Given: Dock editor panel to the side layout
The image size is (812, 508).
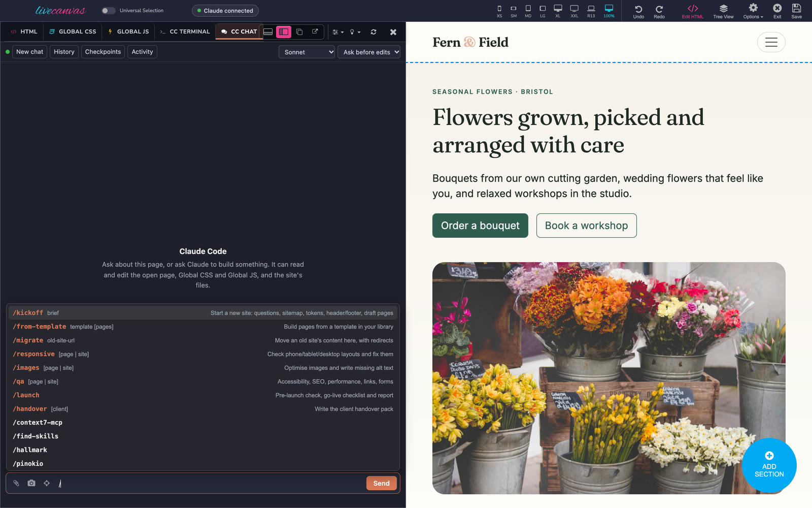Looking at the screenshot, I should coord(284,31).
